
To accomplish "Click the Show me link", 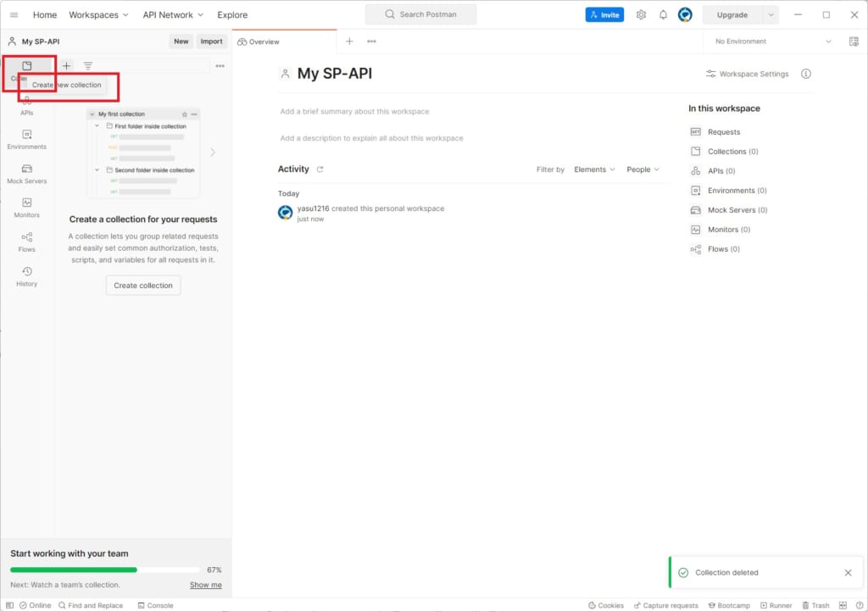I will 206,585.
